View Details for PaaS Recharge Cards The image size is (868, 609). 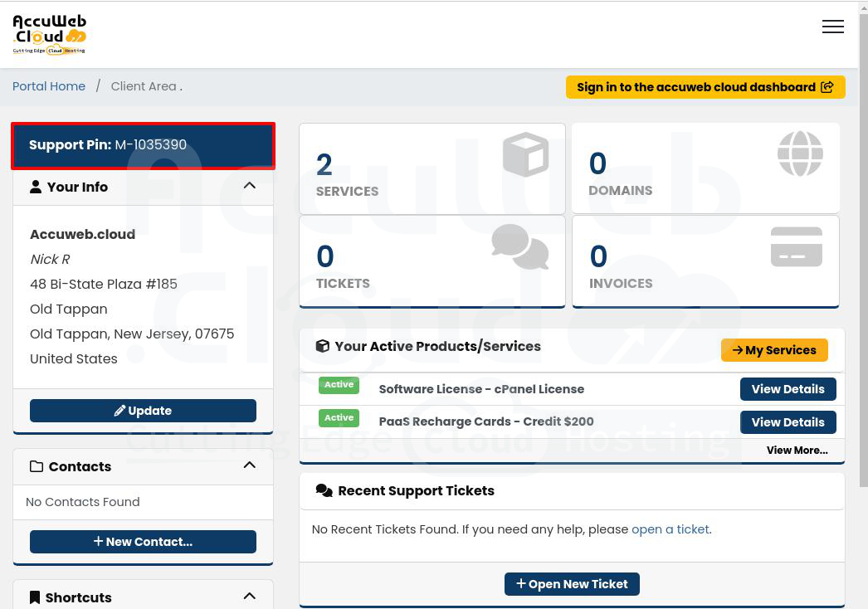788,422
